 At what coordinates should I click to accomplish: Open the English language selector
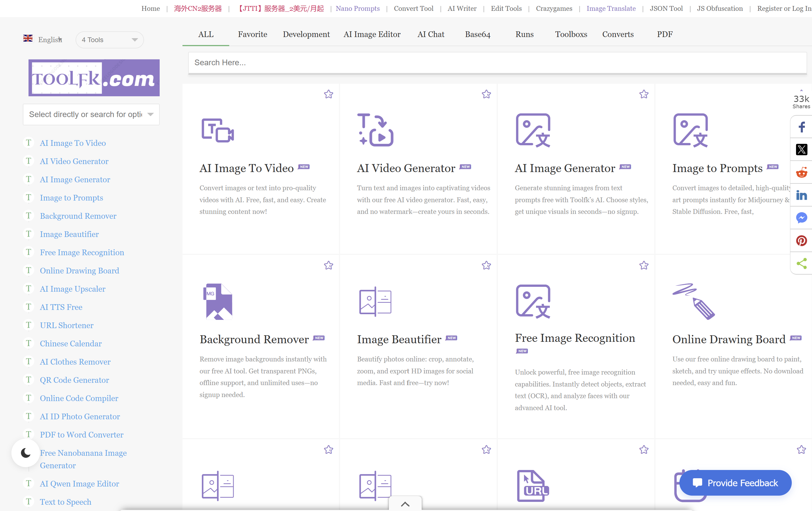(43, 39)
